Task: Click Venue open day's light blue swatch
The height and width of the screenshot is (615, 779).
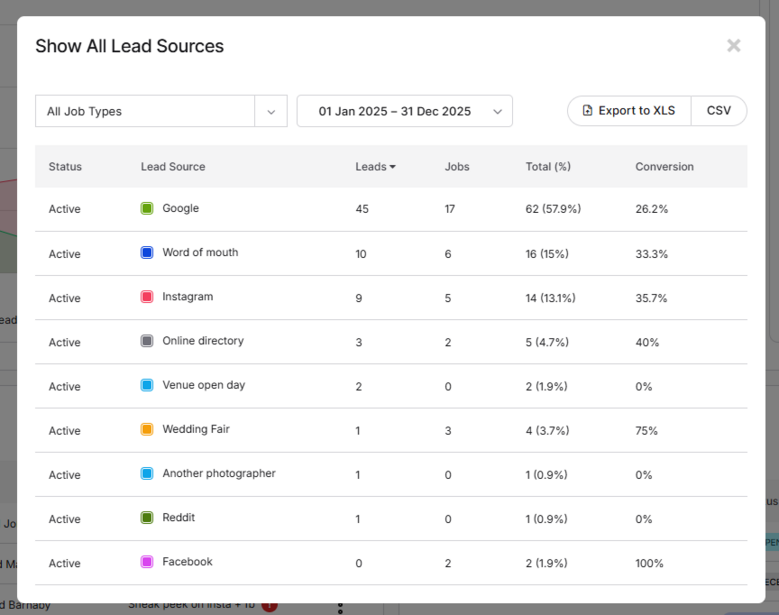Action: (147, 385)
